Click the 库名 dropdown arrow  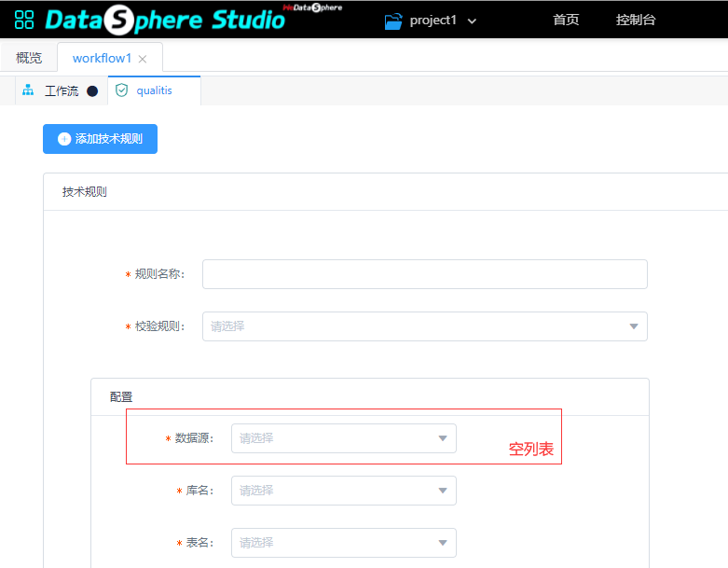[443, 491]
